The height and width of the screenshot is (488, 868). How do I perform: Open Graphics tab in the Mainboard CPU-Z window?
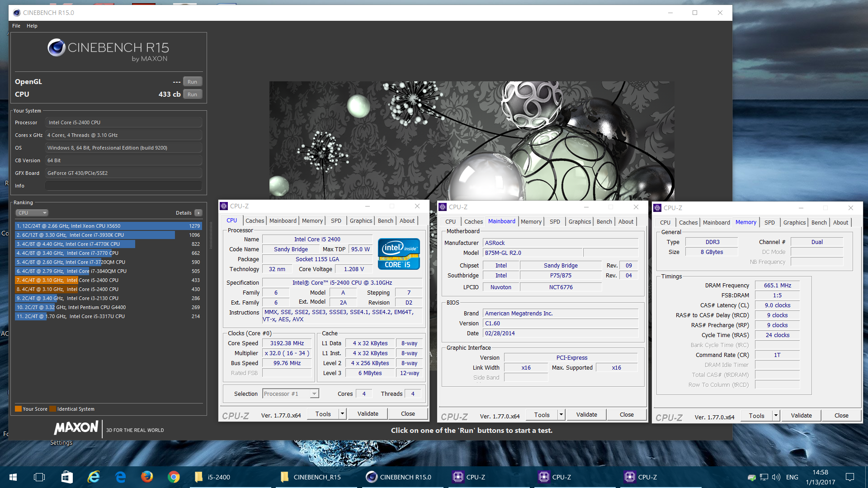[580, 221]
